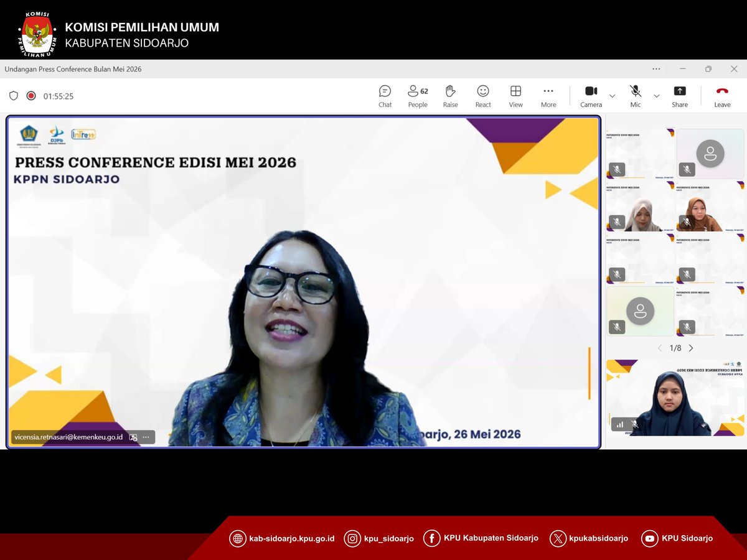Open the kpu_sidoarjo Instagram link

(x=389, y=539)
